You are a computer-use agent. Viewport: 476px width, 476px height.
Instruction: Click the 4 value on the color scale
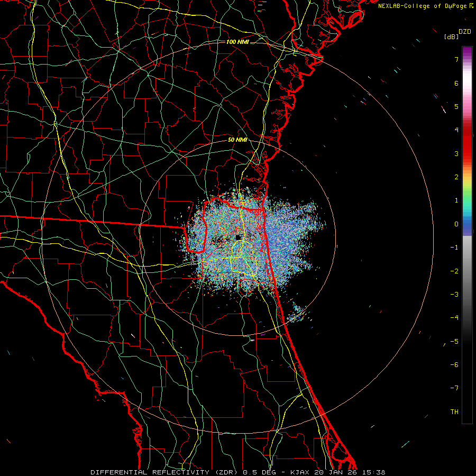(456, 130)
